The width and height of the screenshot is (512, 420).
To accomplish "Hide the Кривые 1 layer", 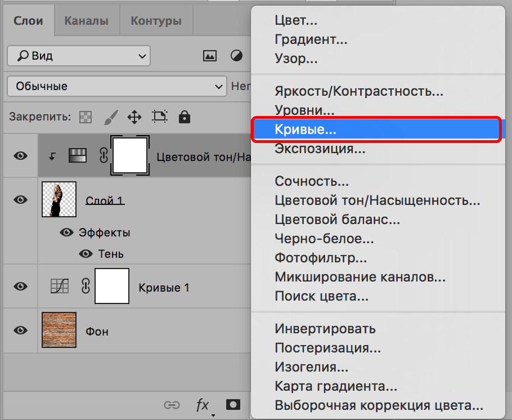I will [x=21, y=287].
